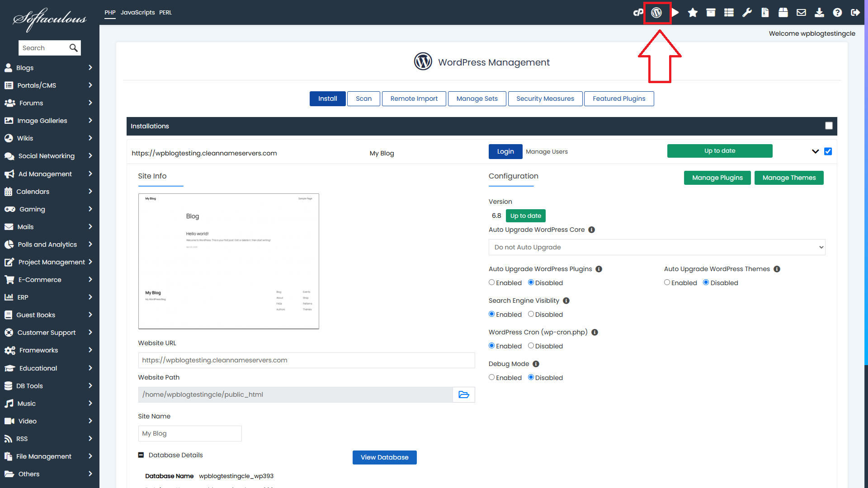The height and width of the screenshot is (488, 868).
Task: Open Manage Users link
Action: [547, 152]
